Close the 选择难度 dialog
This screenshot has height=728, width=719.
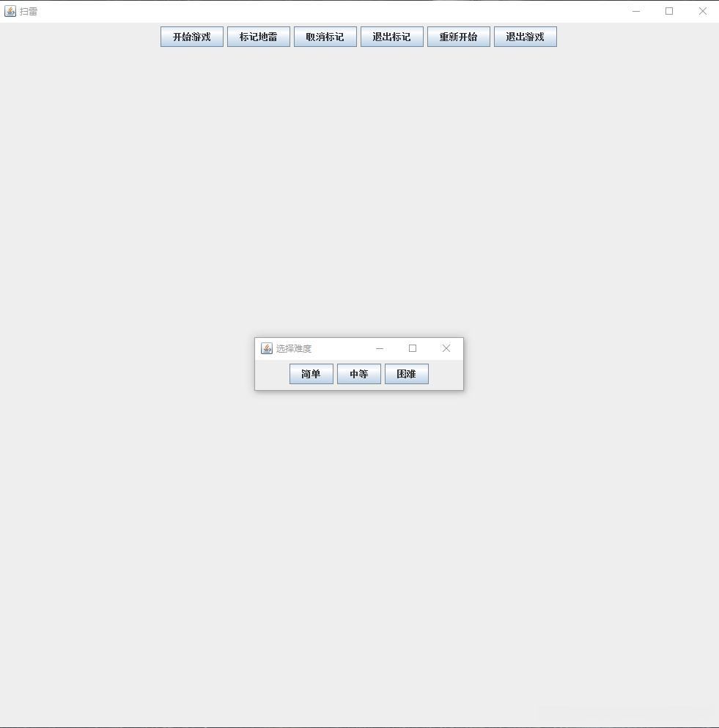[446, 348]
